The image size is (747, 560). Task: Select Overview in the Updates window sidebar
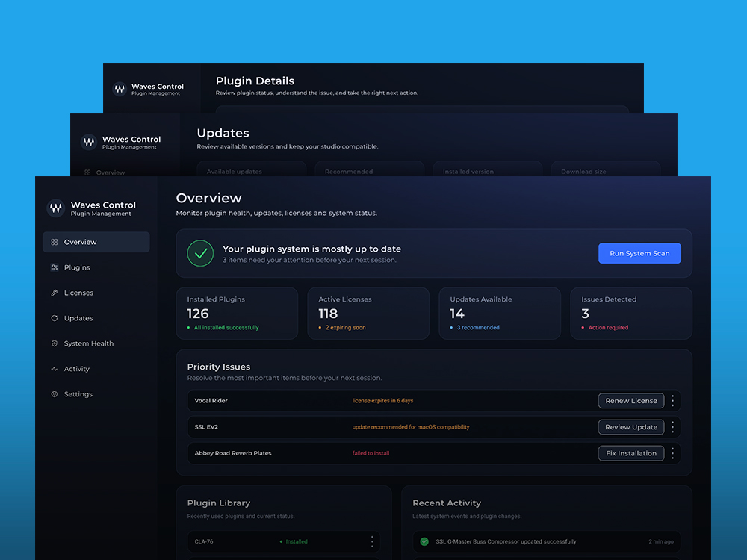point(111,172)
